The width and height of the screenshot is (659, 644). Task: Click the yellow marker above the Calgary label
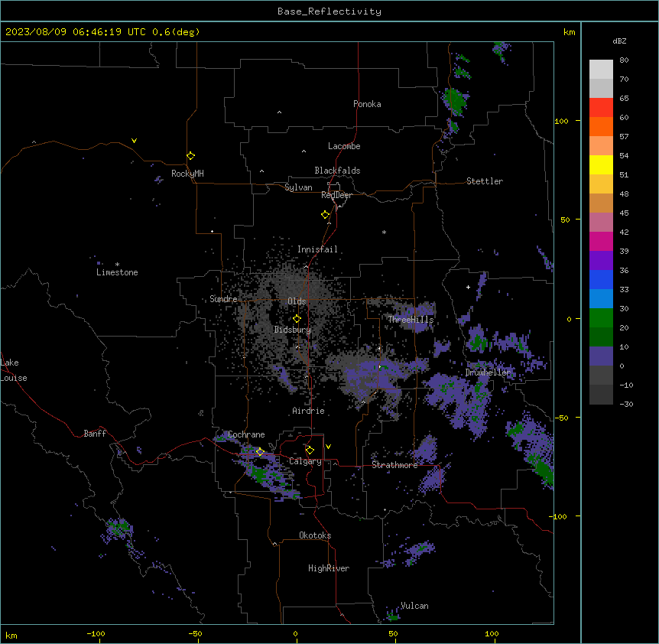tap(310, 450)
